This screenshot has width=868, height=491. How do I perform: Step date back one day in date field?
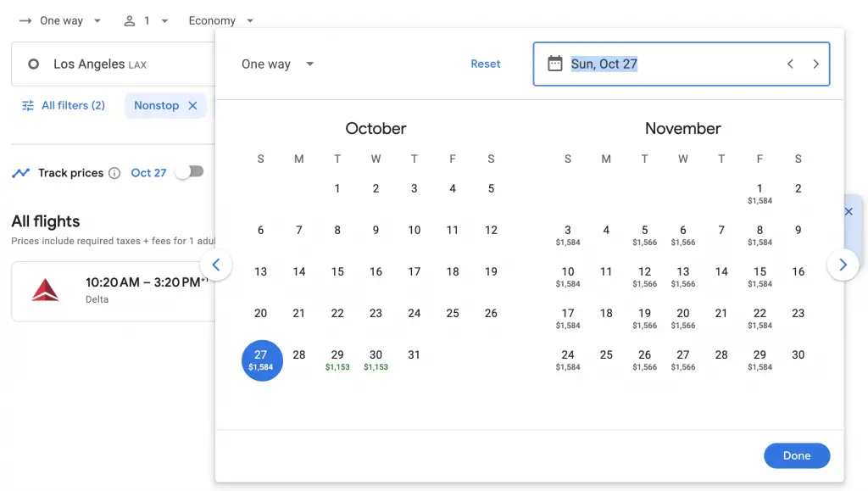790,64
